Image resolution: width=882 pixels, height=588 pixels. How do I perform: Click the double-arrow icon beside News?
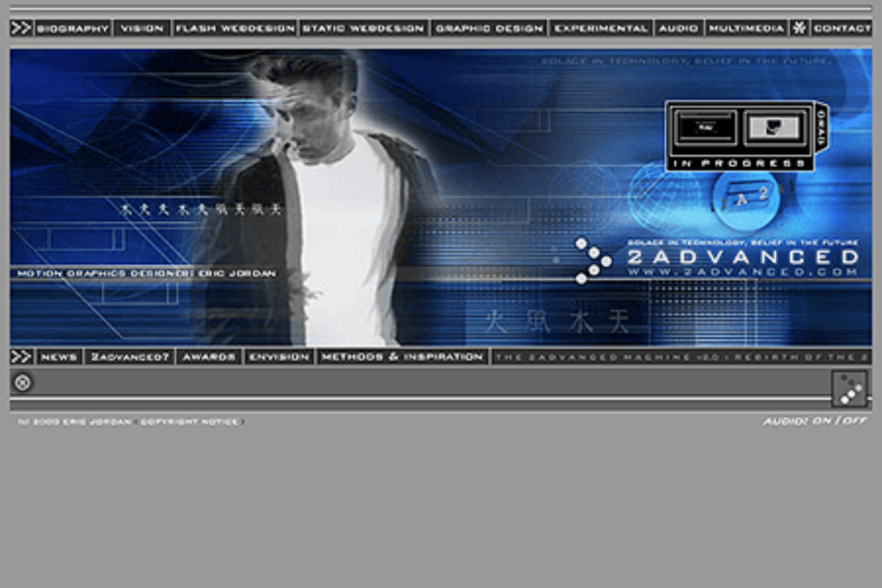(22, 356)
